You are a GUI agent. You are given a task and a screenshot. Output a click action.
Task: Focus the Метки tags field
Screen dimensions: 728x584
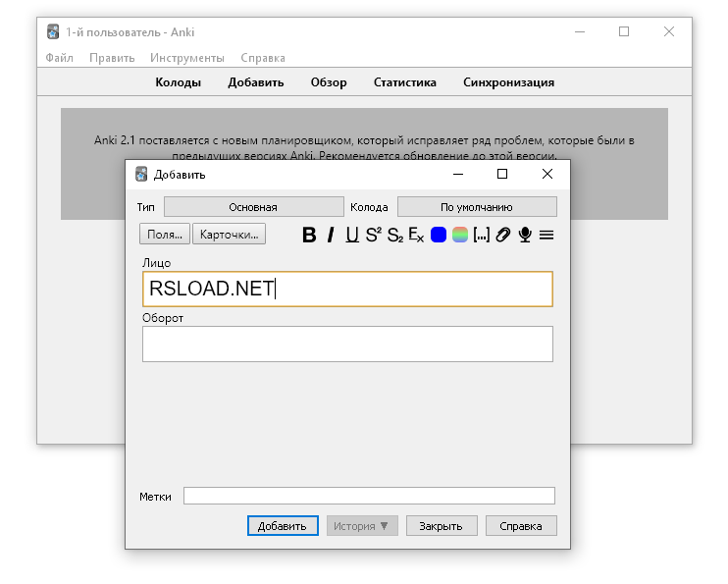pos(369,496)
